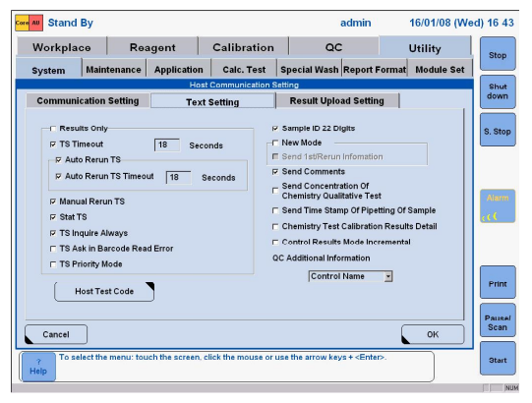
Task: Uncheck the Send Comments checkbox
Action: [275, 172]
